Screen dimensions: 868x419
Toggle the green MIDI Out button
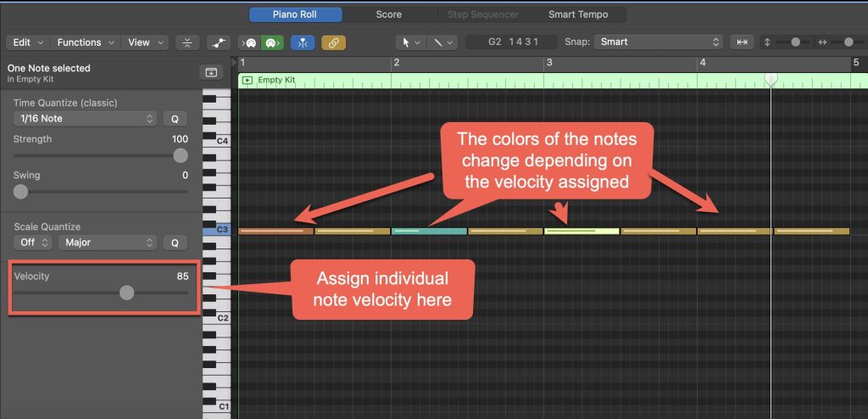click(271, 42)
